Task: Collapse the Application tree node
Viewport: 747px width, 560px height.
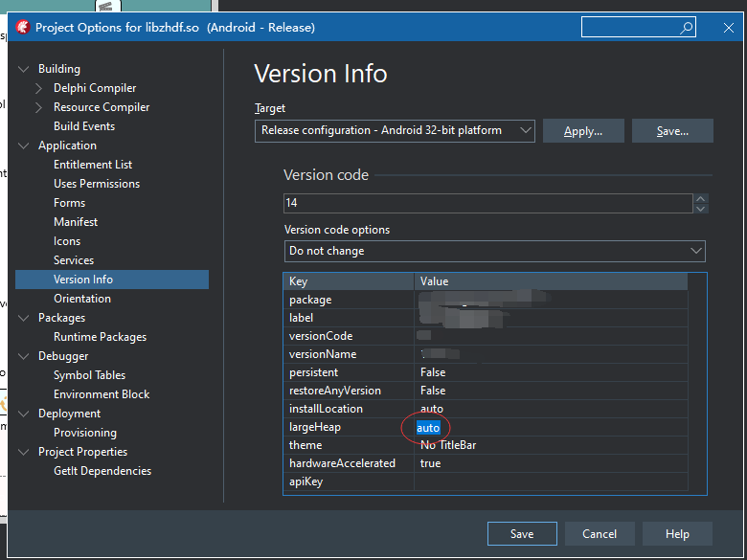Action: pyautogui.click(x=24, y=146)
